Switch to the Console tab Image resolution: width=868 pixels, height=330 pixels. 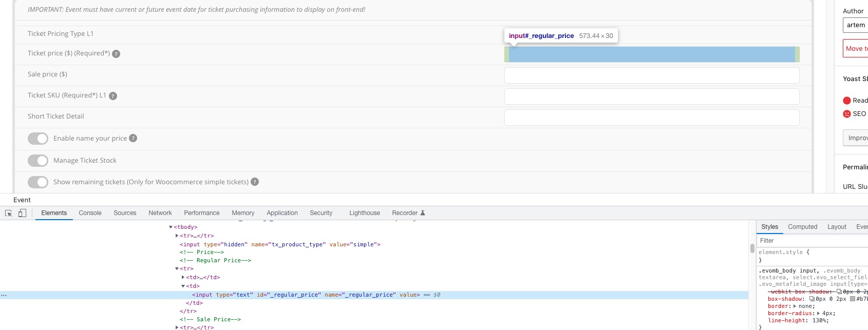[x=90, y=213]
